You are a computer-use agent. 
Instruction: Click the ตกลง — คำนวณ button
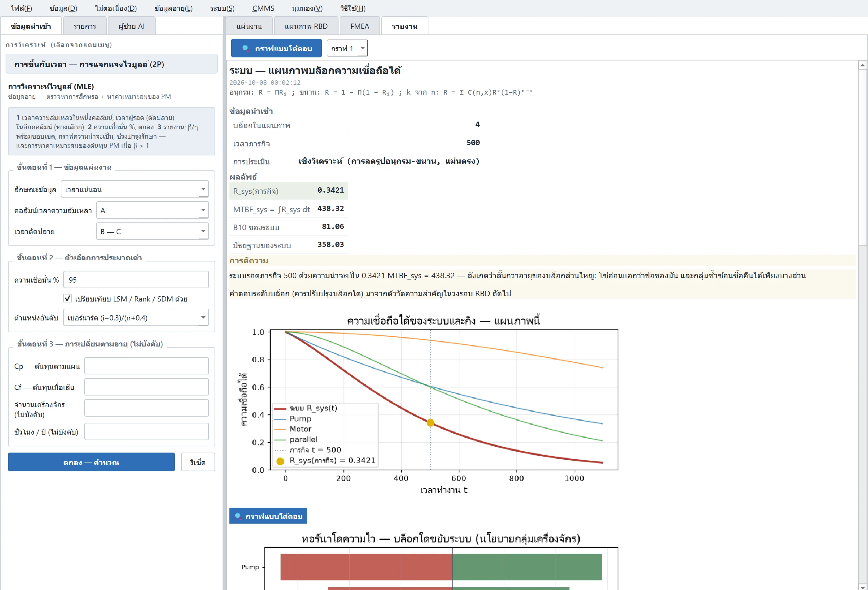91,462
